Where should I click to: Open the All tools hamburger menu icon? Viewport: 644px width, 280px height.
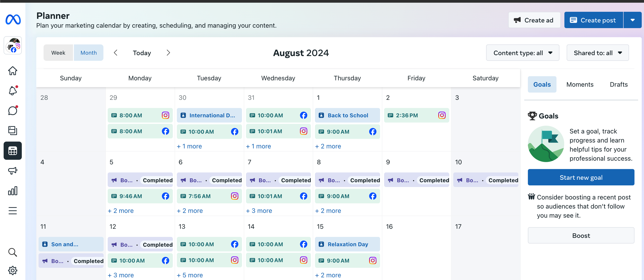point(13,211)
